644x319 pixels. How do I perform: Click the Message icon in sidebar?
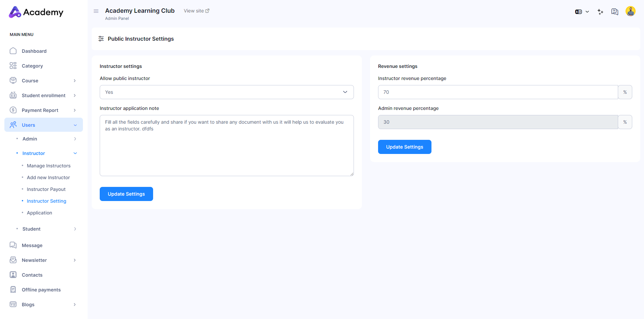(13, 245)
